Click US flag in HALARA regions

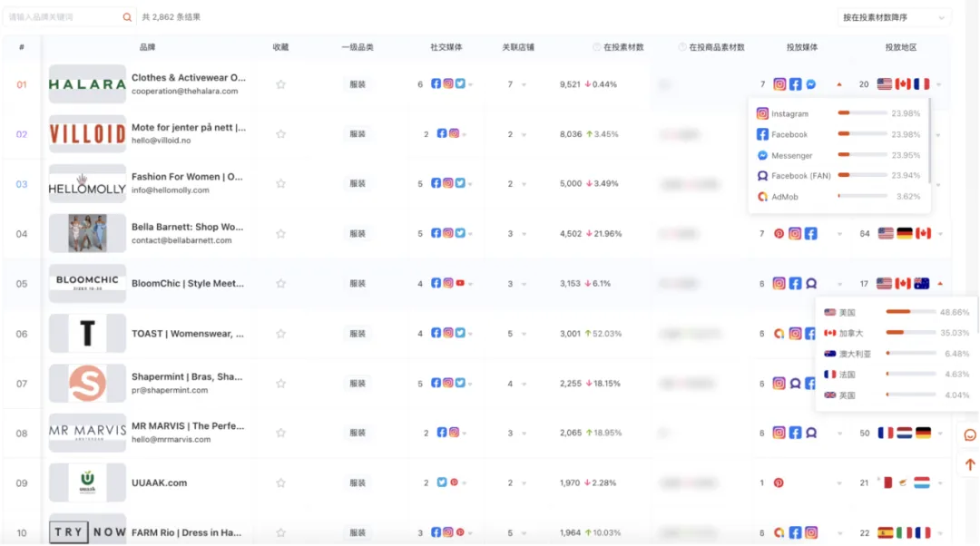point(885,83)
